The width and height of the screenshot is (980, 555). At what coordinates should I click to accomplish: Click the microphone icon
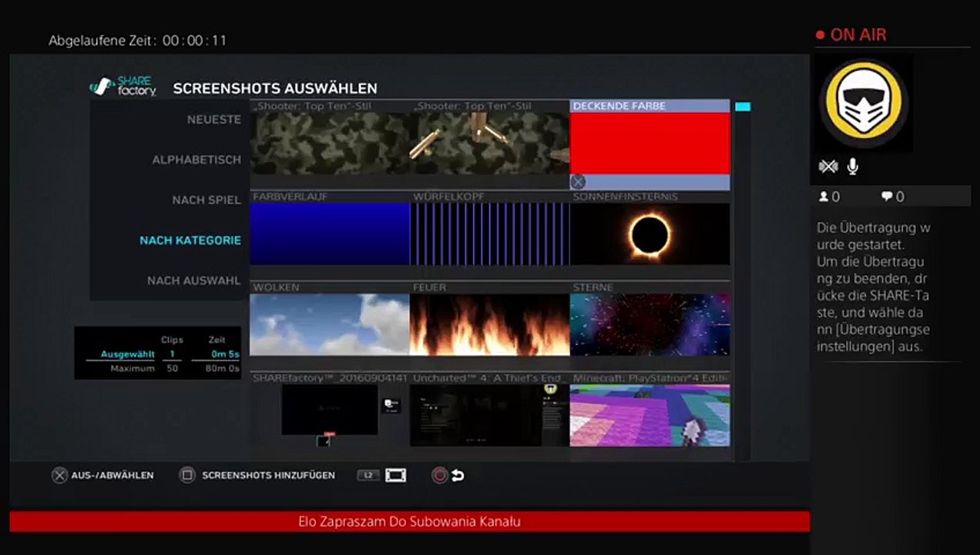[853, 166]
